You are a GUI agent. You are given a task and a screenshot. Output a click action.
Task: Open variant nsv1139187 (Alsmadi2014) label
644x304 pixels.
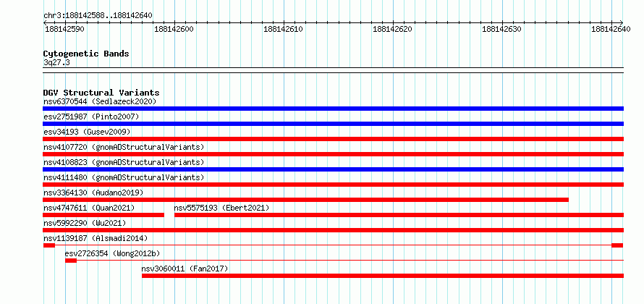(x=96, y=238)
